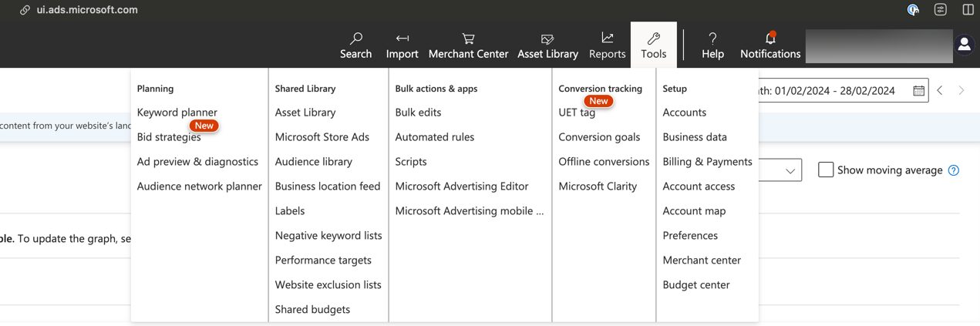
Task: Enable Show moving average checkbox
Action: [826, 170]
